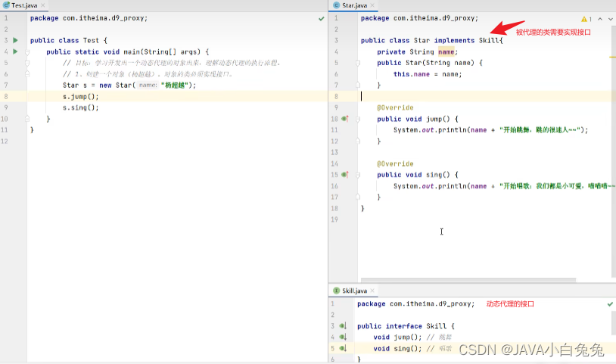Open the warning indicator in Star.java
The width and height of the screenshot is (616, 364).
(x=586, y=19)
